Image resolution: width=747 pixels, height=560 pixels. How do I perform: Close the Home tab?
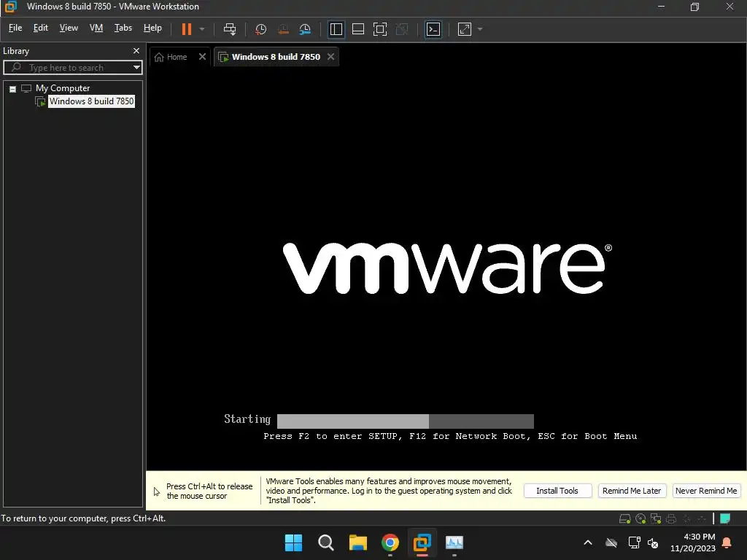point(203,57)
